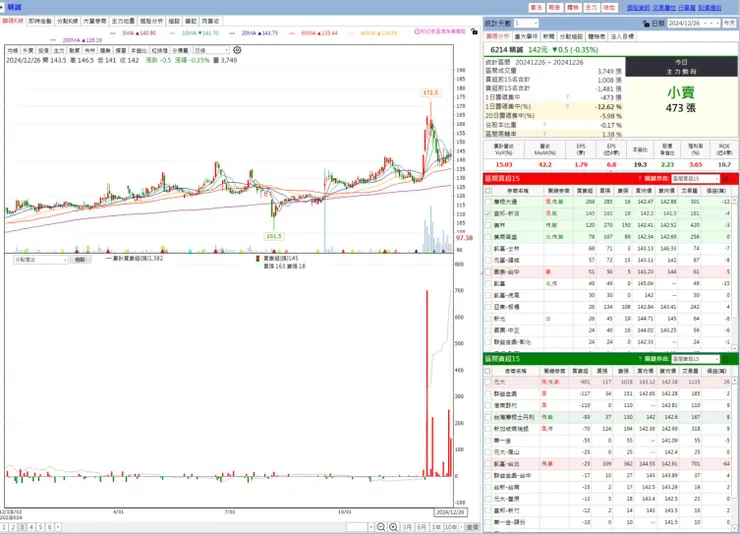Screen dimensions: 740x534
Task: Click the 買賣超 column header in buy table
Action: pos(585,191)
